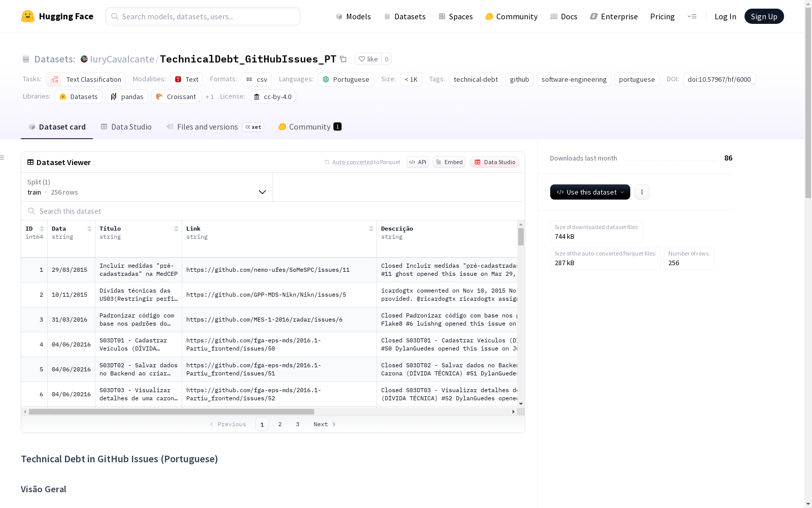Open Enterprise in top navigation
The image size is (812, 508).
[614, 16]
